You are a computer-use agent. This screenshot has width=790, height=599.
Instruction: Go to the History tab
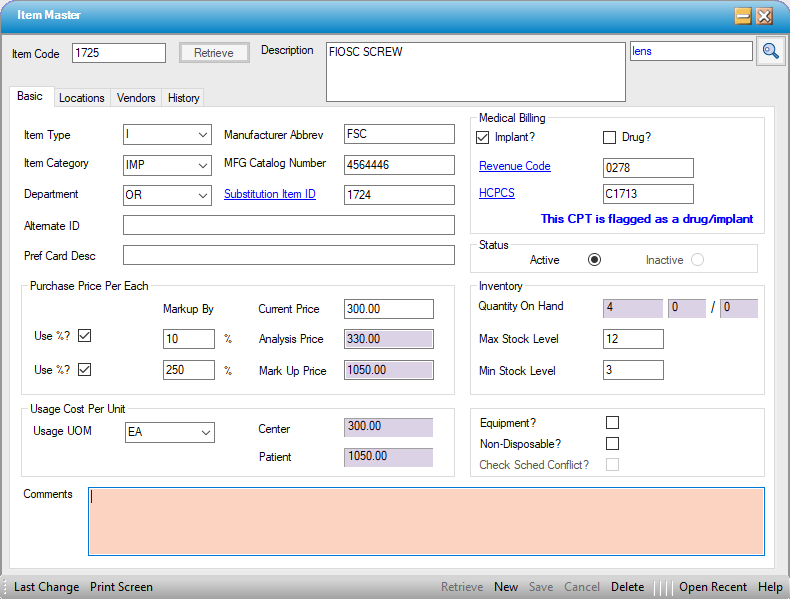[184, 98]
